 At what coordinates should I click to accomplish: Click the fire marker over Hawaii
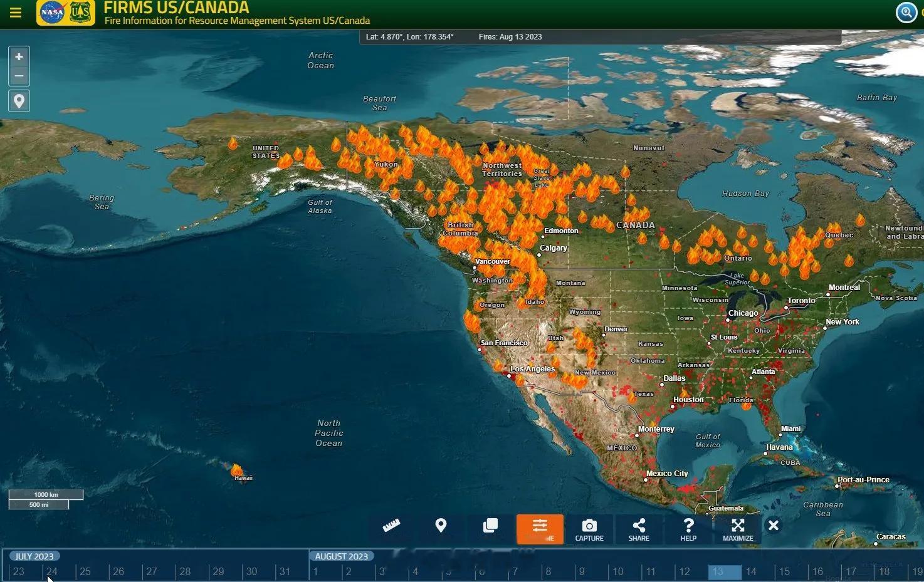coord(236,470)
